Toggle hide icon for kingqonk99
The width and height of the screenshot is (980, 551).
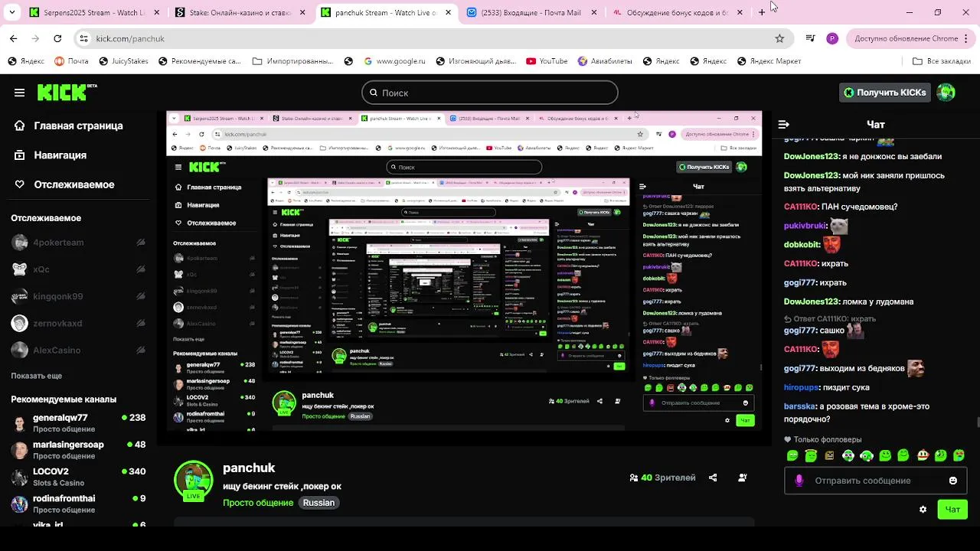141,296
